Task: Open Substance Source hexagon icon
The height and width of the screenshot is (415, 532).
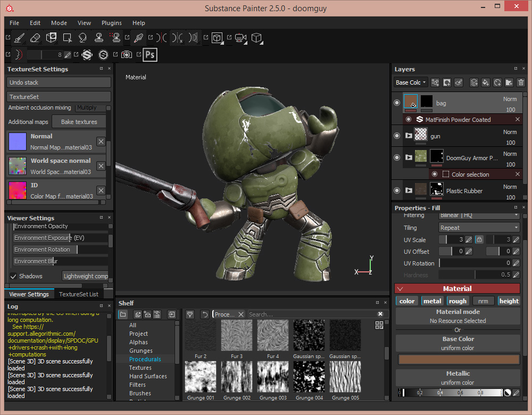Action: point(87,55)
